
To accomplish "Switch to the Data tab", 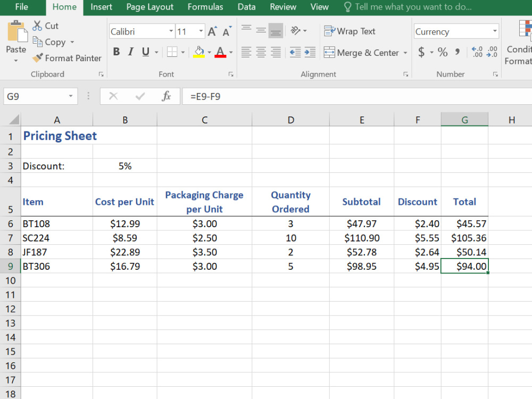I will [246, 7].
